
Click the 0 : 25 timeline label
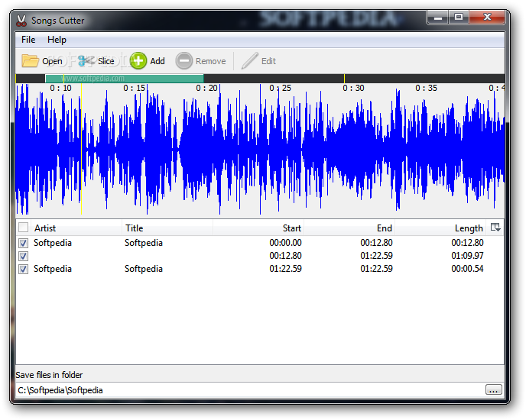pos(280,88)
